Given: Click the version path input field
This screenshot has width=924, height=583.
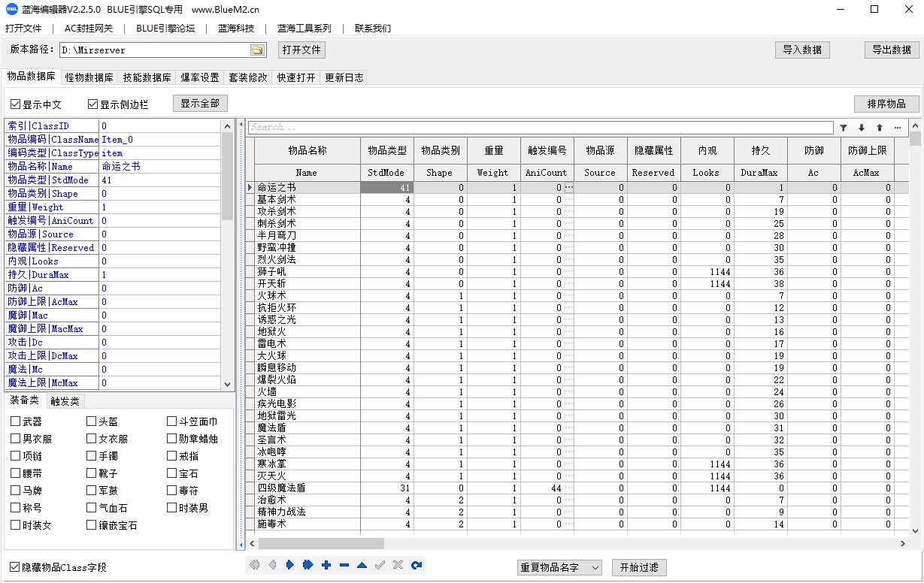Looking at the screenshot, I should [155, 50].
